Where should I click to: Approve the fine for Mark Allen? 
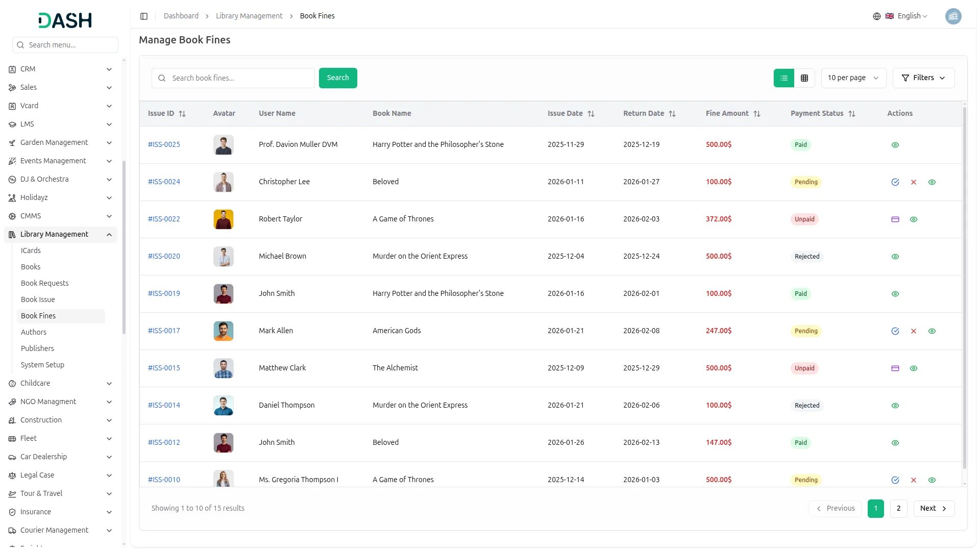[x=895, y=331]
